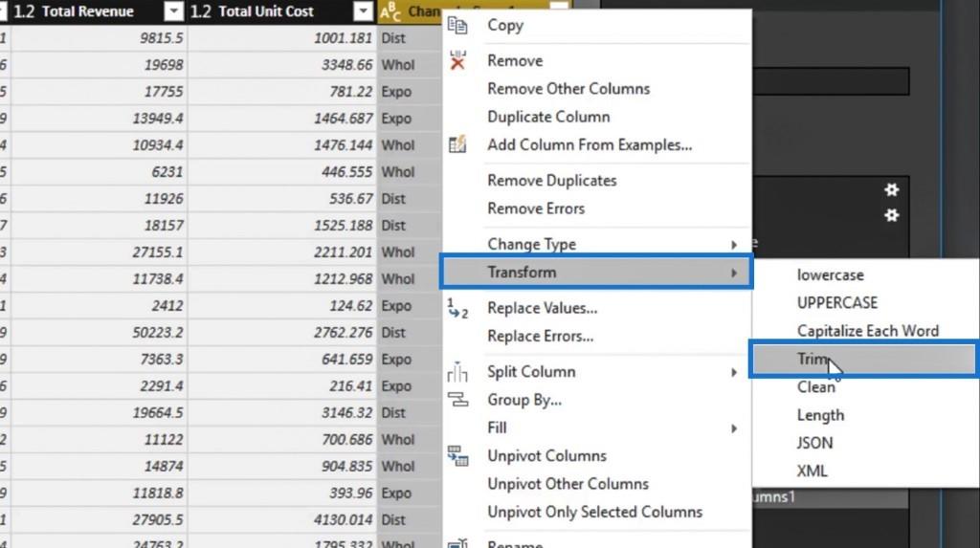
Task: Click the 1.2 data type icon on Total Unit Cost
Action: tap(201, 11)
